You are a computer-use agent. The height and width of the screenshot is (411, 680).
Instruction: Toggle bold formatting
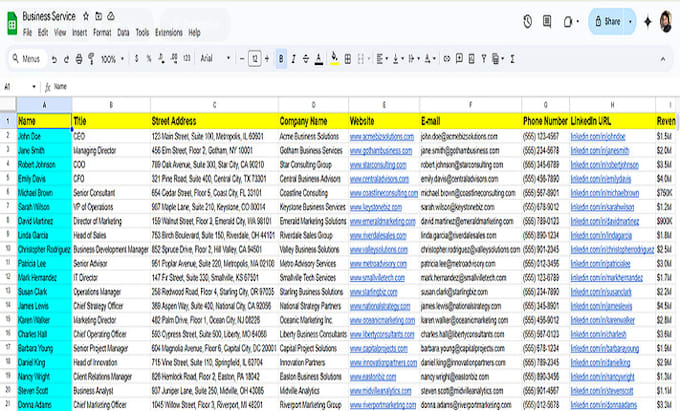click(281, 59)
